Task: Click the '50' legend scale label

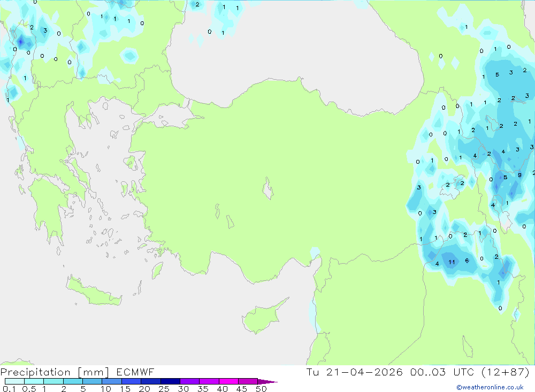Action: (x=261, y=389)
